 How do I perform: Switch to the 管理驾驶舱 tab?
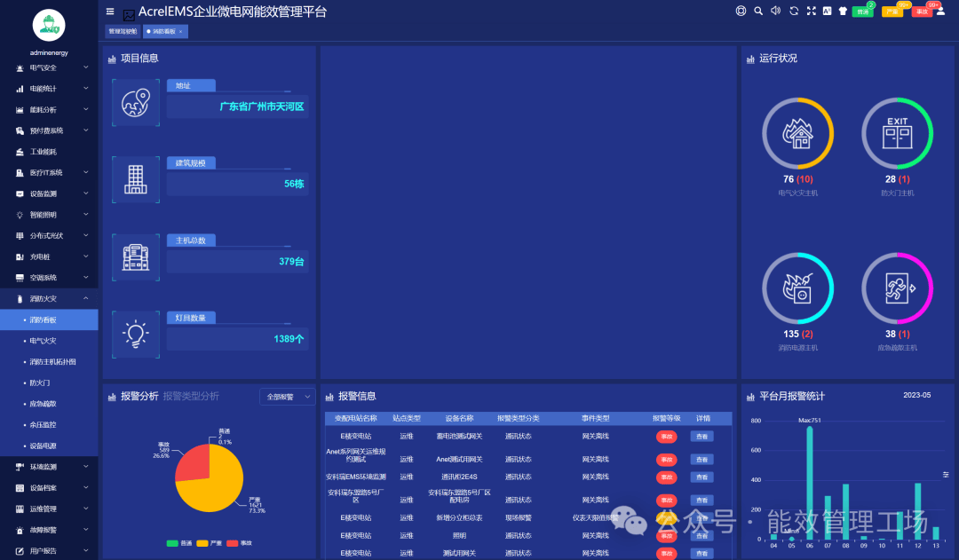coord(123,31)
